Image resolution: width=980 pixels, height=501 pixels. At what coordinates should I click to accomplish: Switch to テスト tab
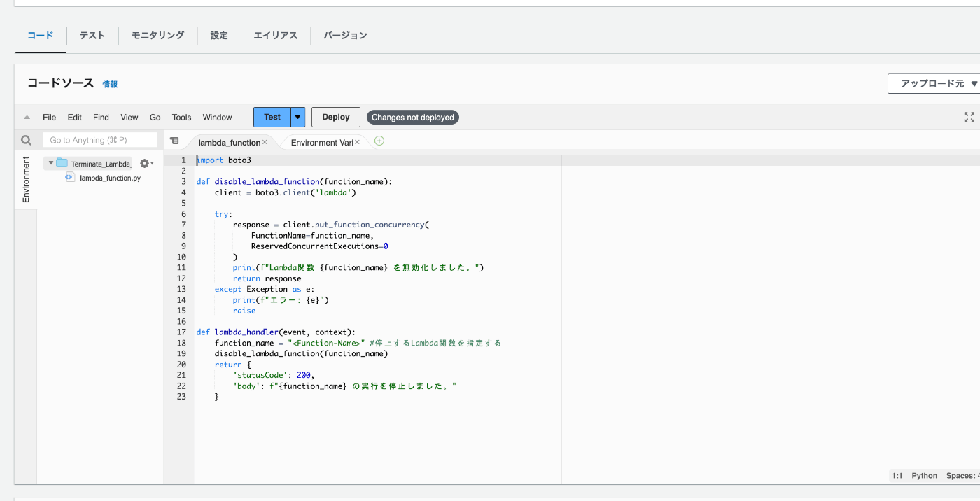coord(92,35)
